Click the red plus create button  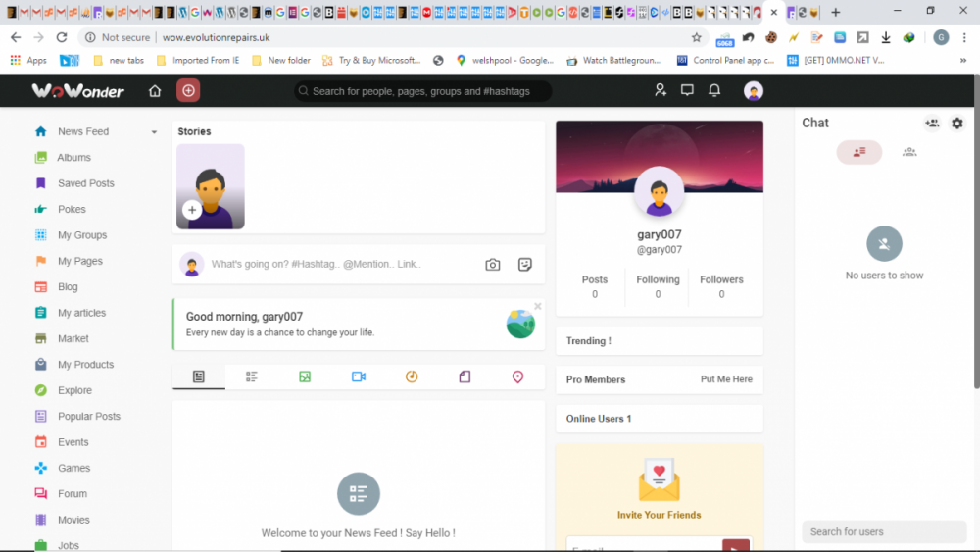[x=188, y=91]
